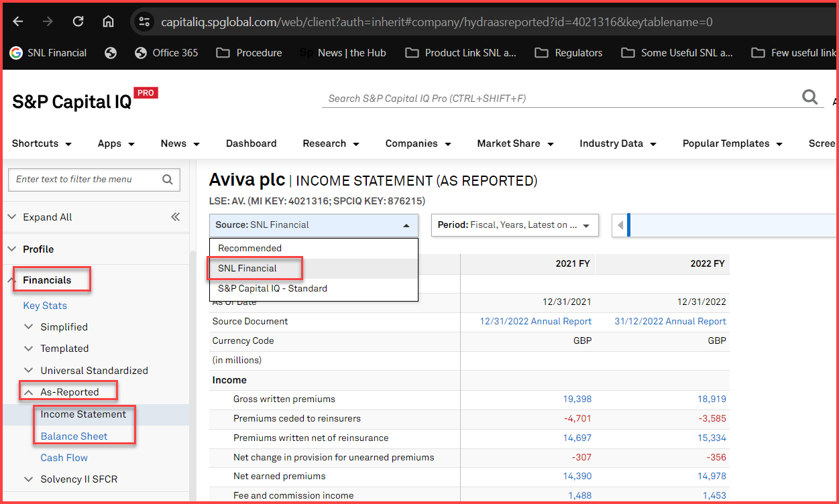Choose S&P Capital IQ - Standard source option
This screenshot has height=504, width=839.
[272, 288]
